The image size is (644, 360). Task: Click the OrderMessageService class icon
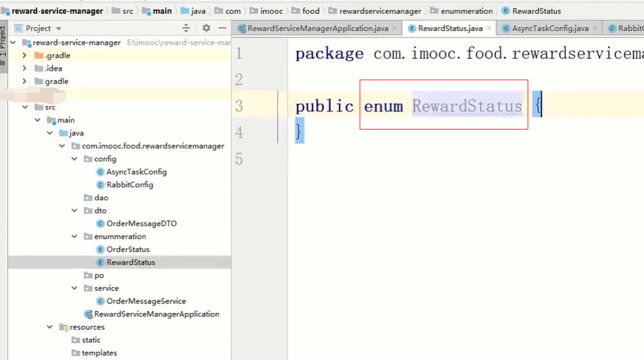coord(99,301)
